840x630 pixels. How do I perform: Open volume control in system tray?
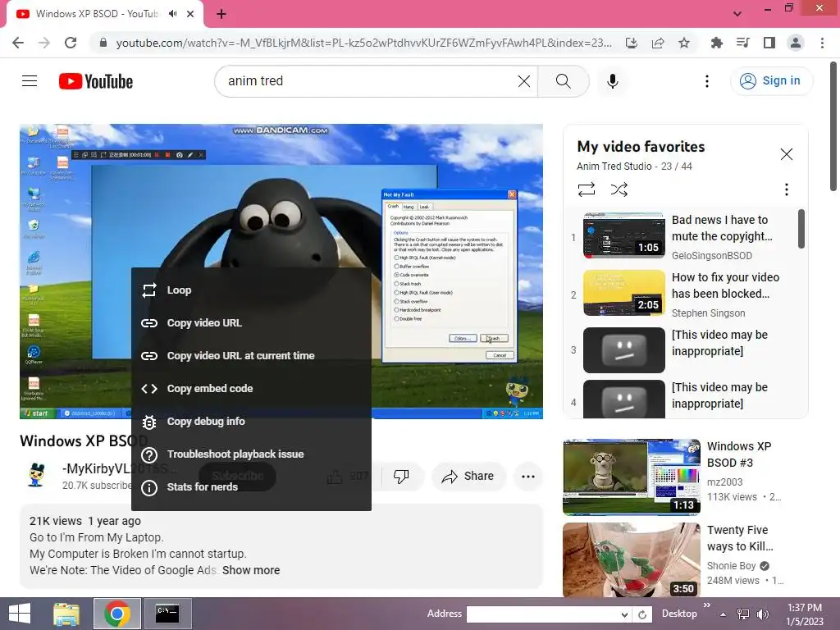763,614
